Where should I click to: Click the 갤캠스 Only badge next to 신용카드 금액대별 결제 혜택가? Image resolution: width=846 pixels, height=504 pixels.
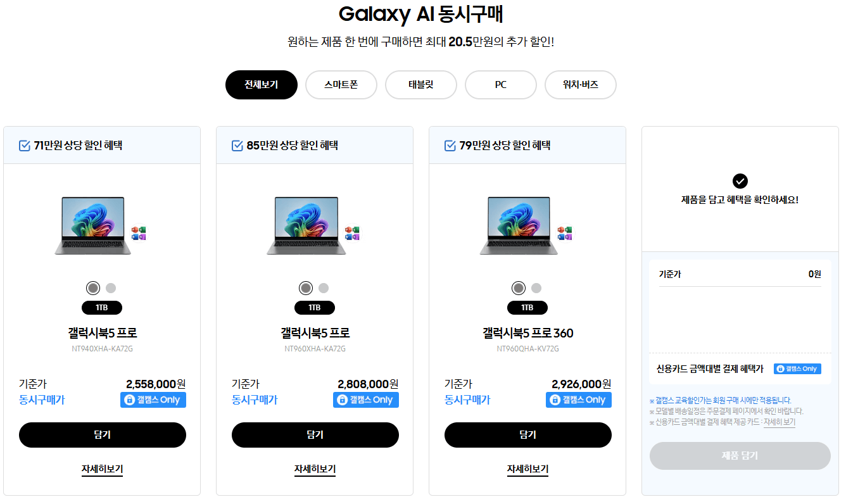(x=797, y=369)
